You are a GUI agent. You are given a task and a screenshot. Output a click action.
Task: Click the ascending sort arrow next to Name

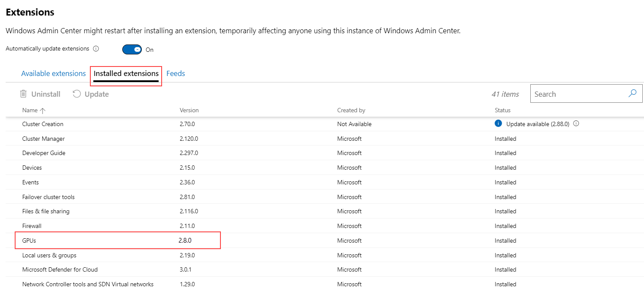pos(42,110)
